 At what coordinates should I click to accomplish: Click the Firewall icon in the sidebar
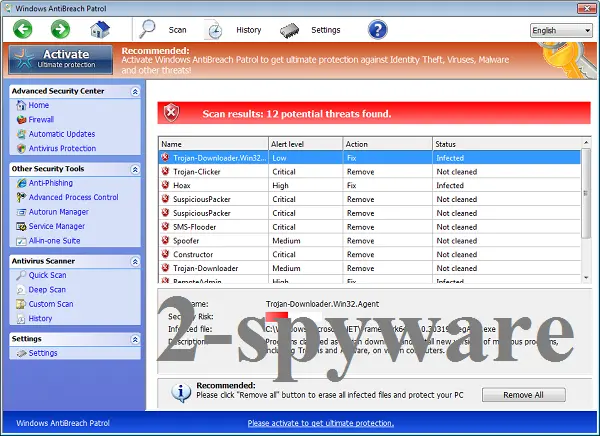(x=21, y=120)
